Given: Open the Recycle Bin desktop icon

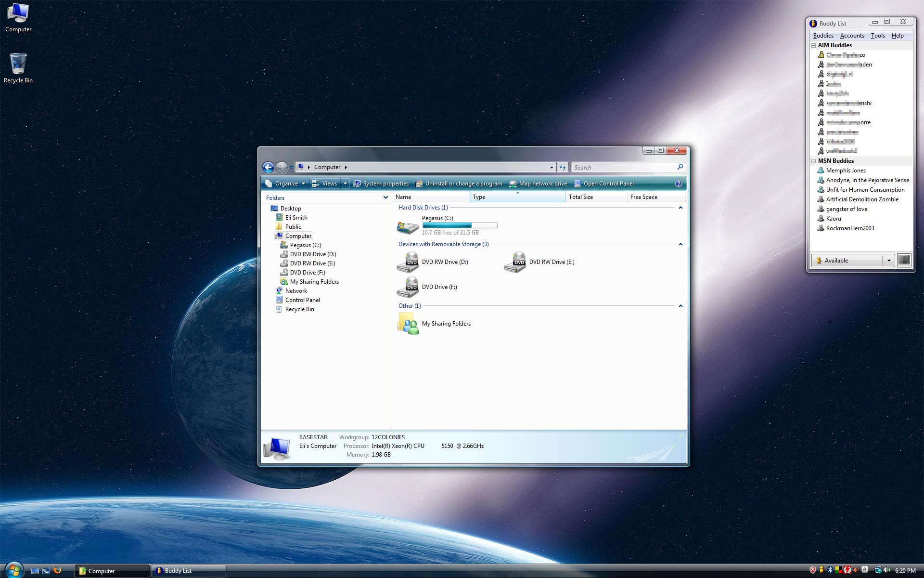Looking at the screenshot, I should click(18, 68).
